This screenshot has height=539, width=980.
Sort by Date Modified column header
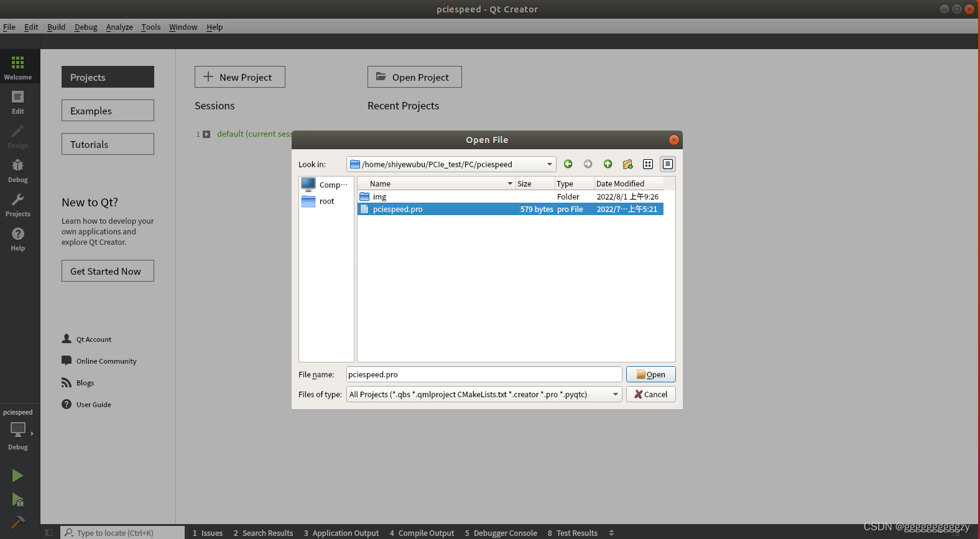pyautogui.click(x=629, y=183)
